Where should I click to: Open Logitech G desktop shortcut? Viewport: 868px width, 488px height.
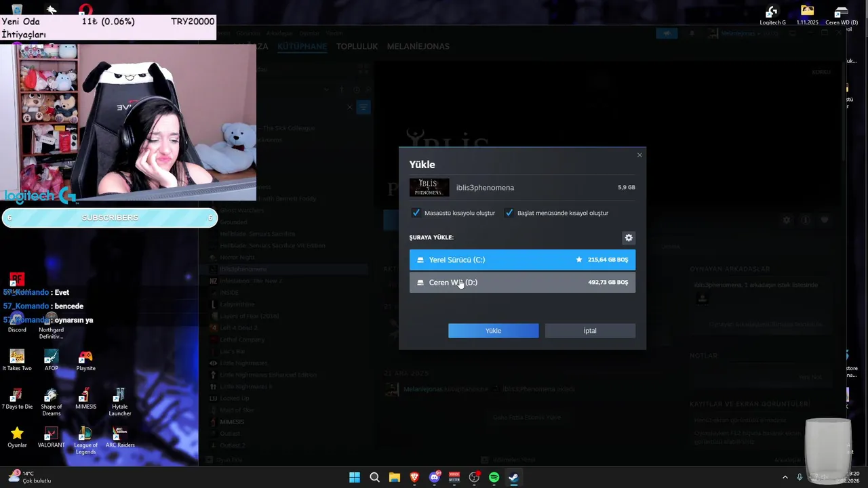772,15
